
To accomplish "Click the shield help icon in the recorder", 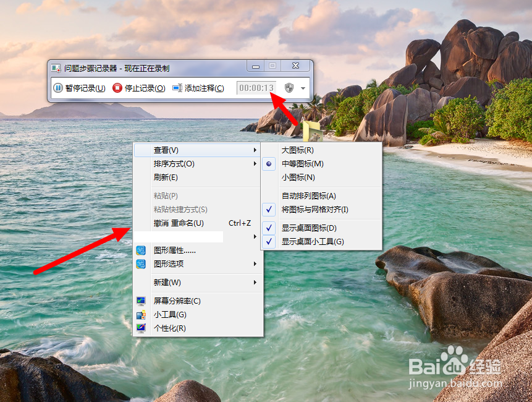I will click(x=289, y=88).
